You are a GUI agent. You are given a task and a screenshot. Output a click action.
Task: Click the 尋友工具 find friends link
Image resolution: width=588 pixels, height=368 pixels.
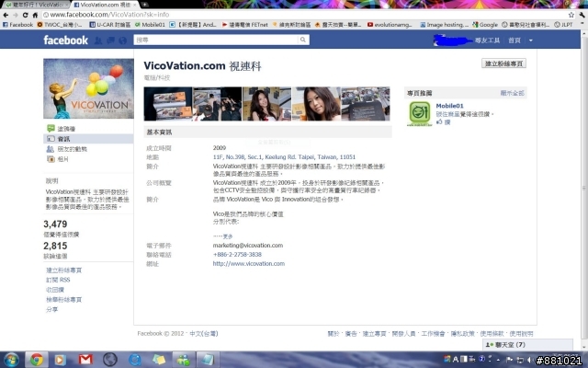(487, 40)
